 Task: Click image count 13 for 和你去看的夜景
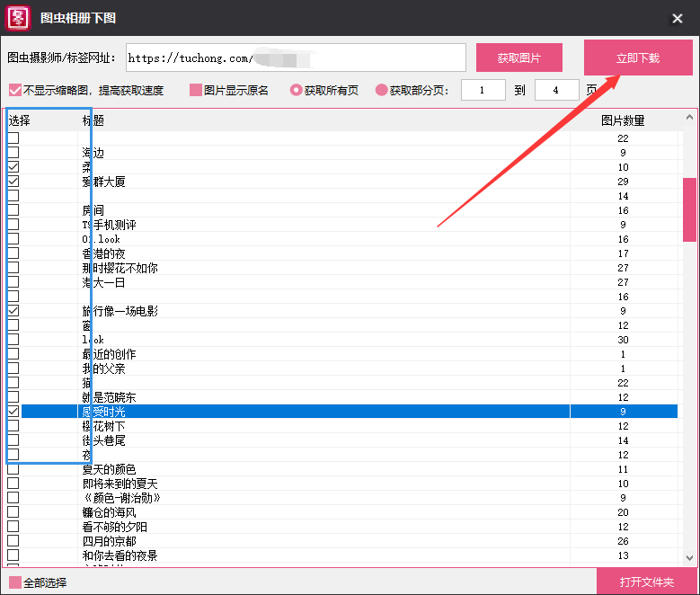623,555
